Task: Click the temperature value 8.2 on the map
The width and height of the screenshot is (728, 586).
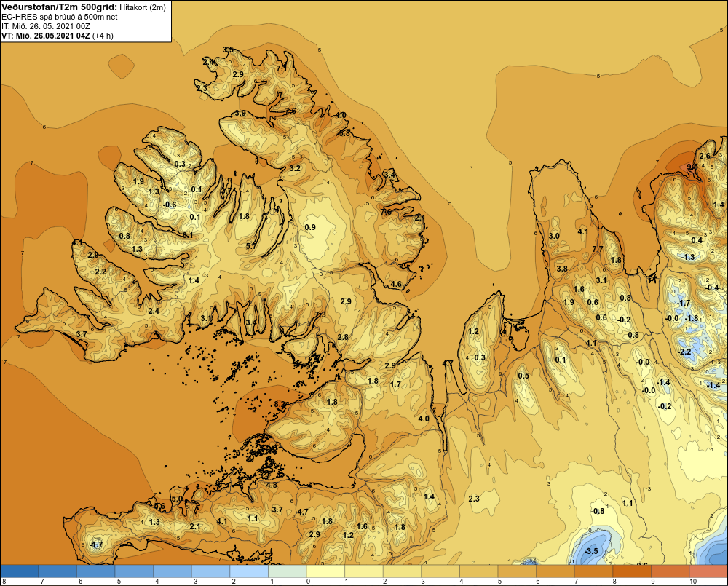Action: pyautogui.click(x=280, y=404)
